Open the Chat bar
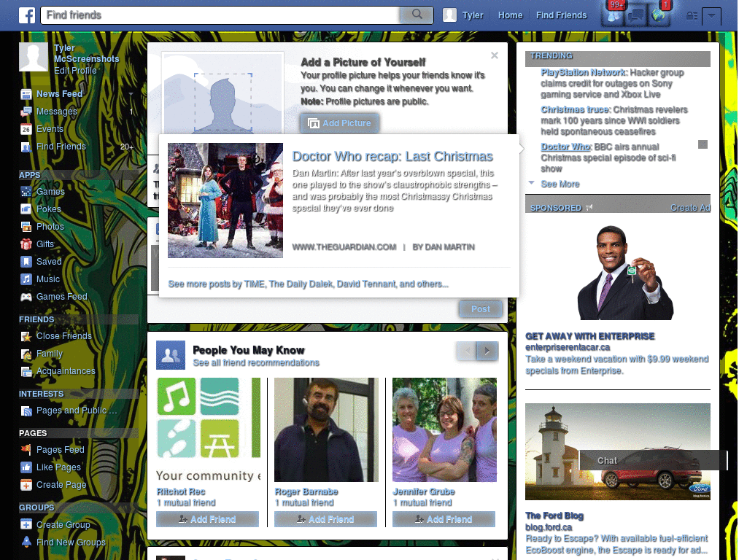Screen dimensions: 747x560 click(653, 461)
